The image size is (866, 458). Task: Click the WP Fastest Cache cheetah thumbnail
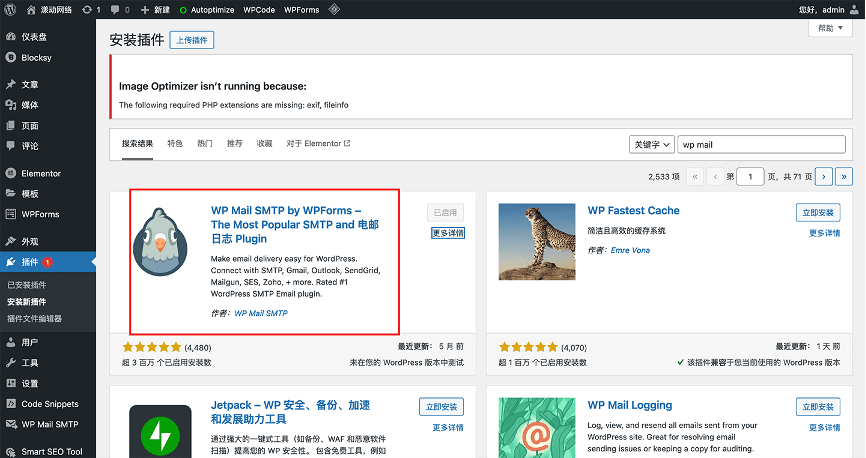(x=537, y=241)
